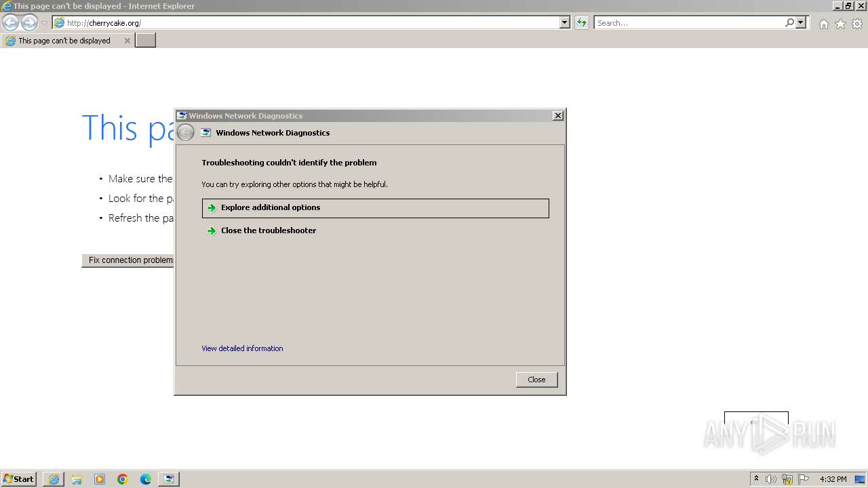Click Explore additional options

(x=375, y=208)
